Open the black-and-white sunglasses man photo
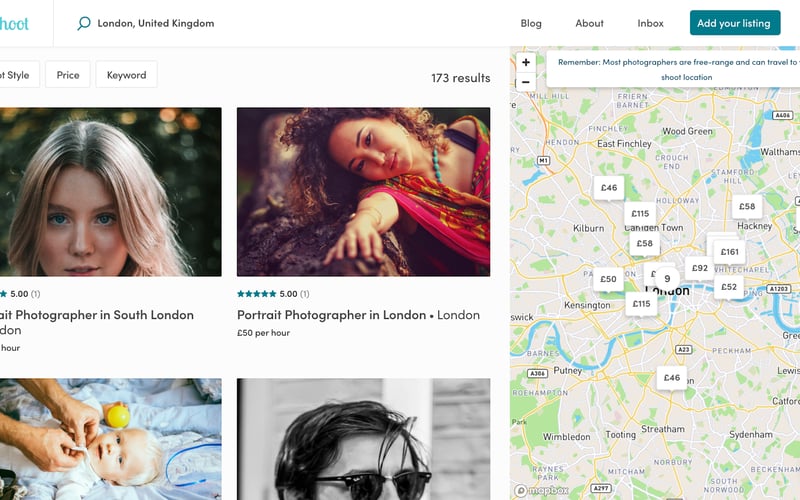 click(x=363, y=440)
